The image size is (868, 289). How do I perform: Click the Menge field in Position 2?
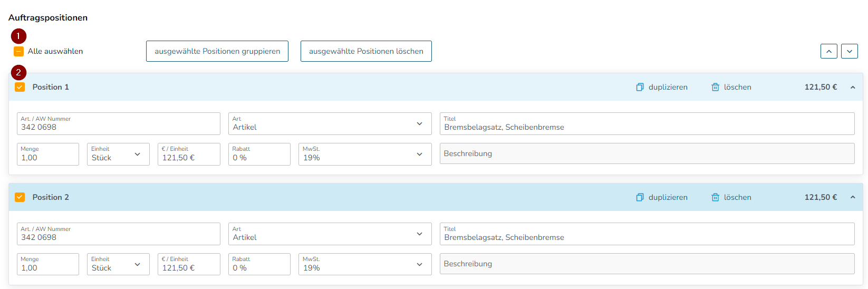[48, 264]
